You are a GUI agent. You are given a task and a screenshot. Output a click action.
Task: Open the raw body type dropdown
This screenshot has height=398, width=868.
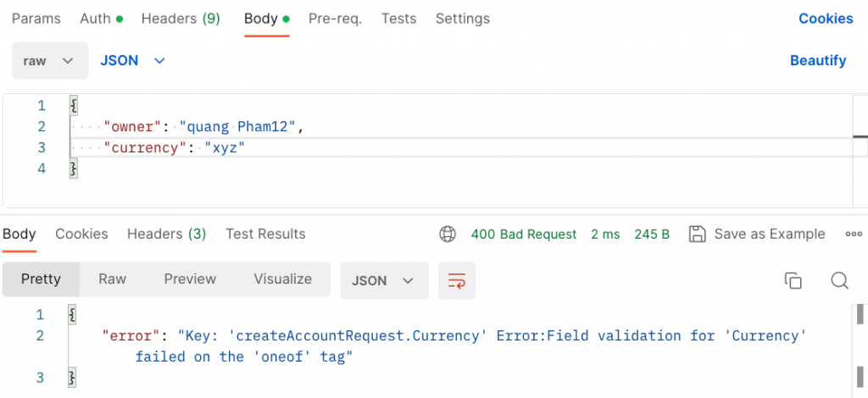click(49, 61)
